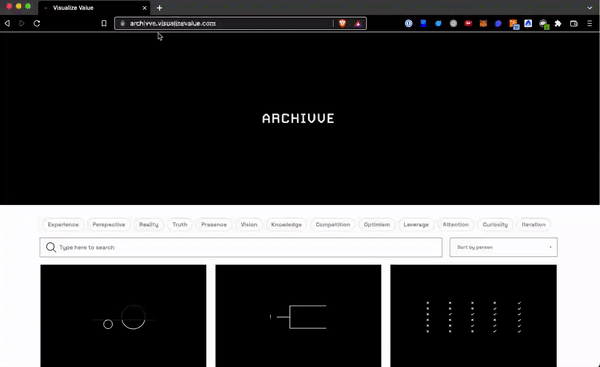Screen dimensions: 600x367
Task: Select the Optimism tag
Action: 377,225
